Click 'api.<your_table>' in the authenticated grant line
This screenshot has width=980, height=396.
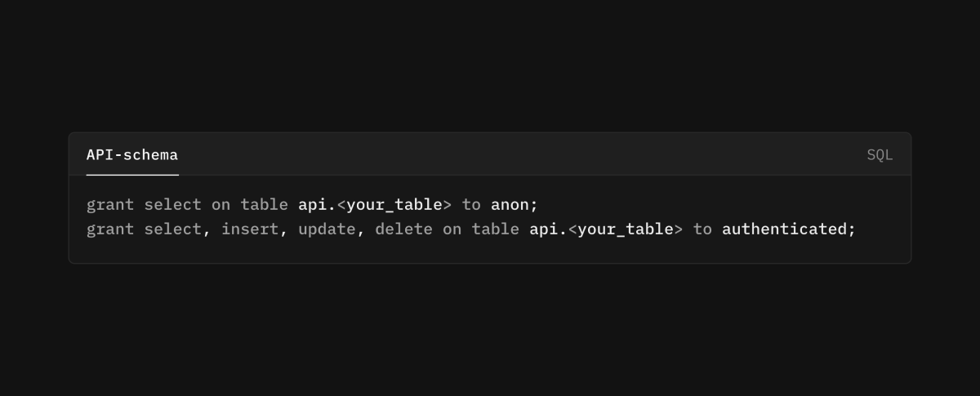click(606, 229)
